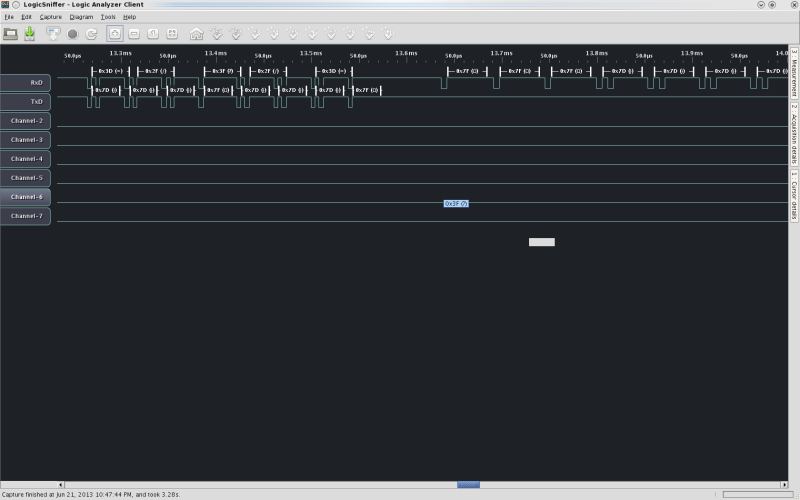Click the Zoom out toolbar icon
The height and width of the screenshot is (500, 800).
tap(134, 34)
